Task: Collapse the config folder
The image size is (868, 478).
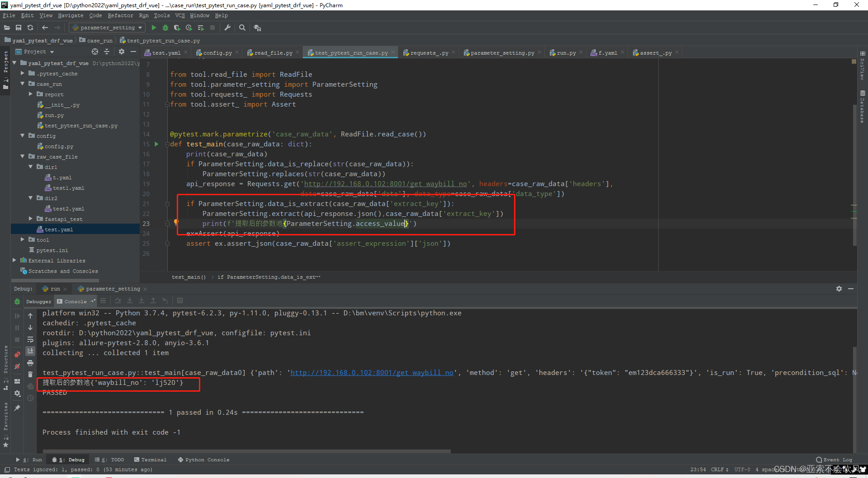Action: 23,136
